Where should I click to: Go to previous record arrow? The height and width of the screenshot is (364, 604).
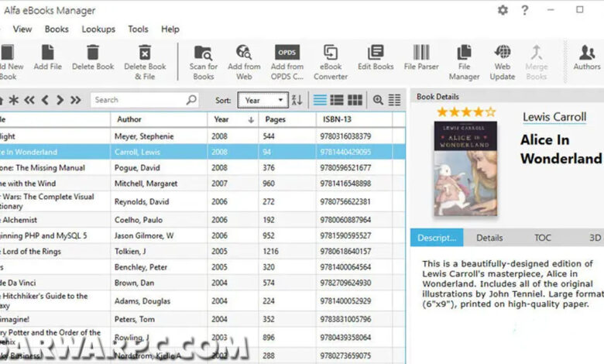click(45, 100)
